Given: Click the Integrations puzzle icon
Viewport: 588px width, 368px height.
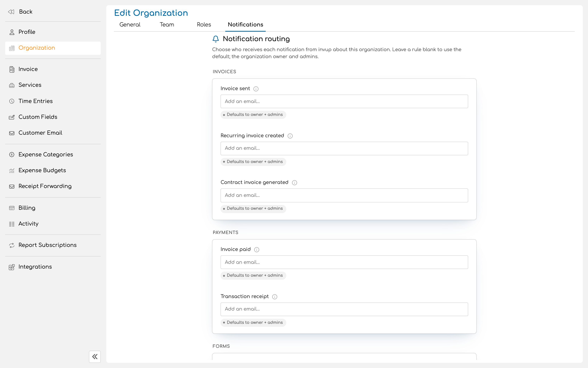Looking at the screenshot, I should pos(12,267).
